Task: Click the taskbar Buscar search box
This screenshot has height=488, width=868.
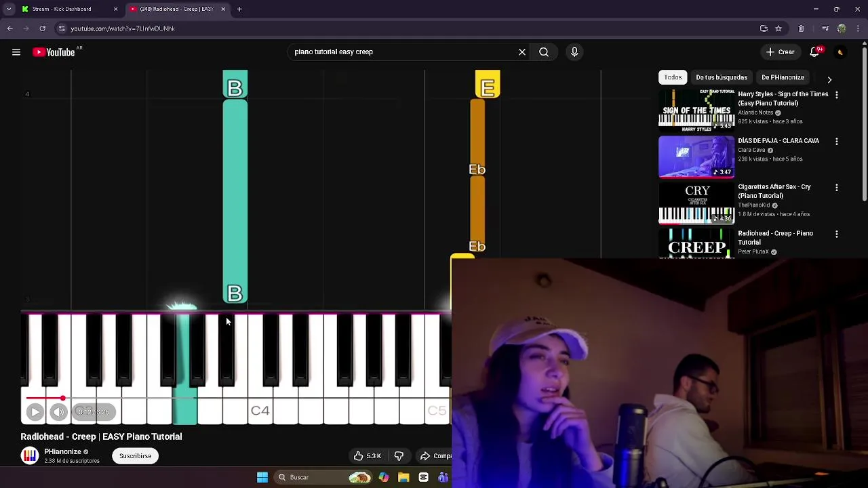Action: [x=325, y=477]
